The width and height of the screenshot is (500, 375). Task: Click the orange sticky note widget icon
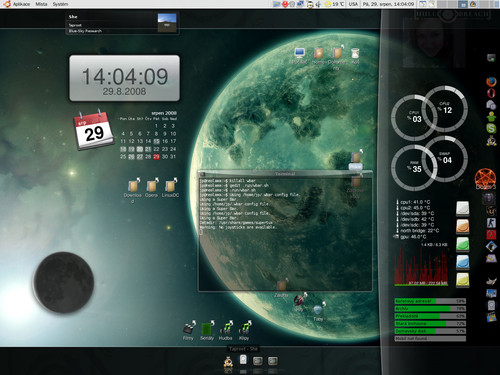pyautogui.click(x=463, y=226)
